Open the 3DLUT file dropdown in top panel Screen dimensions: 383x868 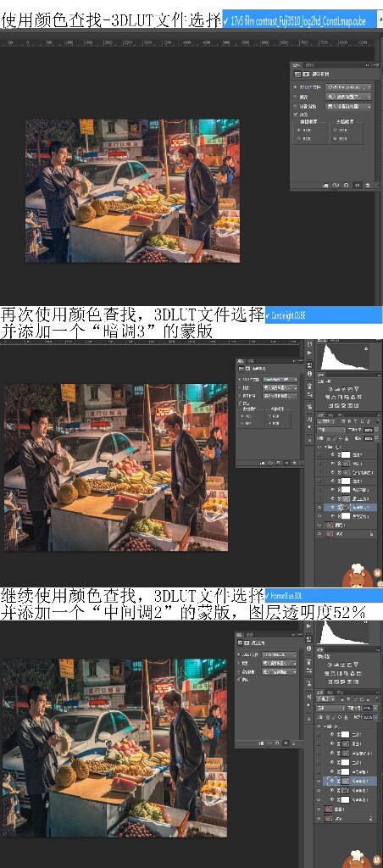click(348, 87)
